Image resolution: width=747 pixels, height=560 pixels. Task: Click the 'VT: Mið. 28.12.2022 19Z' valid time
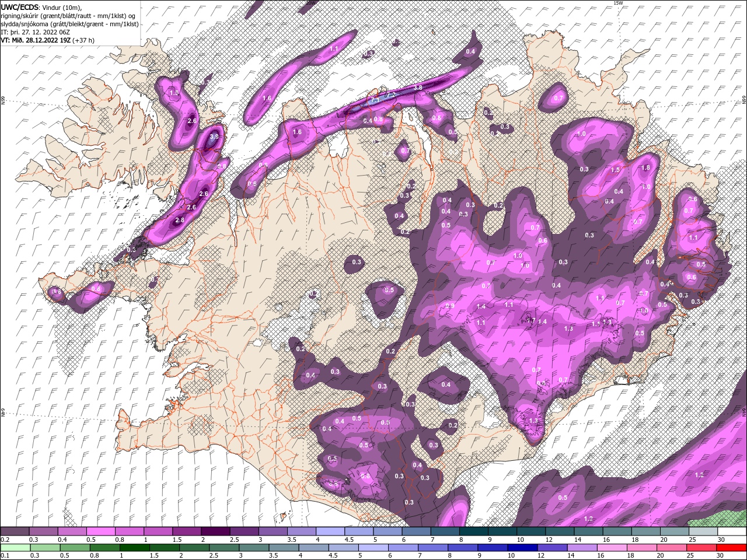click(36, 40)
